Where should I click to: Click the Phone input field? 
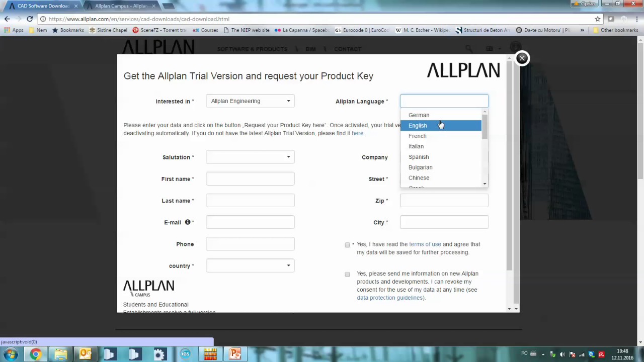250,244
